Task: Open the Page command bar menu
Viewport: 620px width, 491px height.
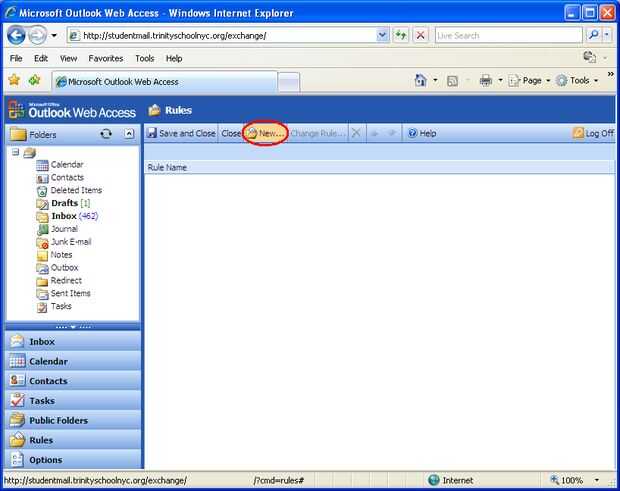Action: pos(529,81)
